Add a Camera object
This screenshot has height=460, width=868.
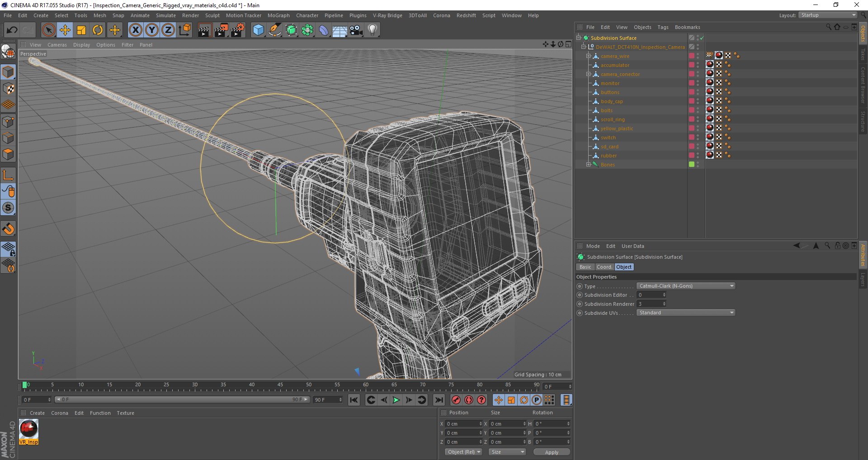tap(356, 30)
